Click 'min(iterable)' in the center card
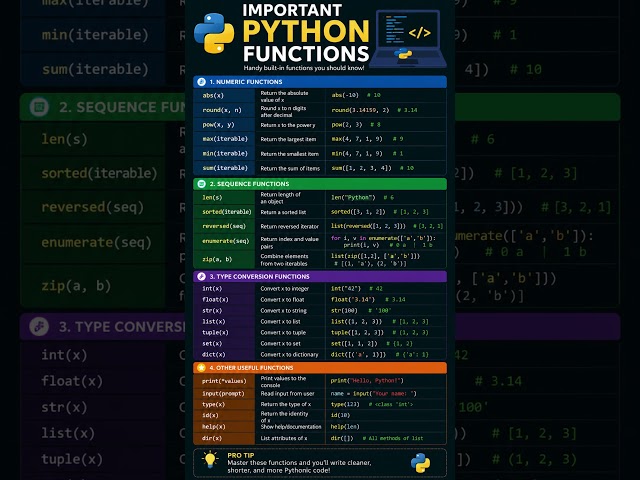The height and width of the screenshot is (480, 640). (x=225, y=153)
